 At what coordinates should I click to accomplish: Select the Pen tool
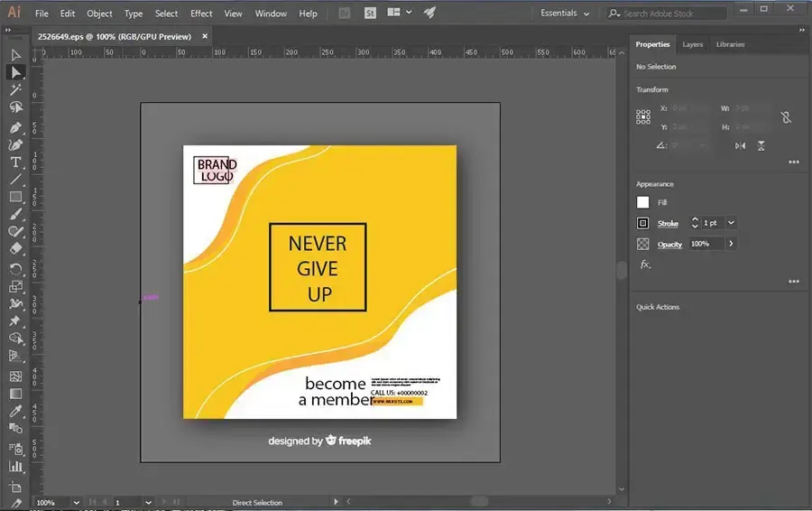(x=15, y=127)
